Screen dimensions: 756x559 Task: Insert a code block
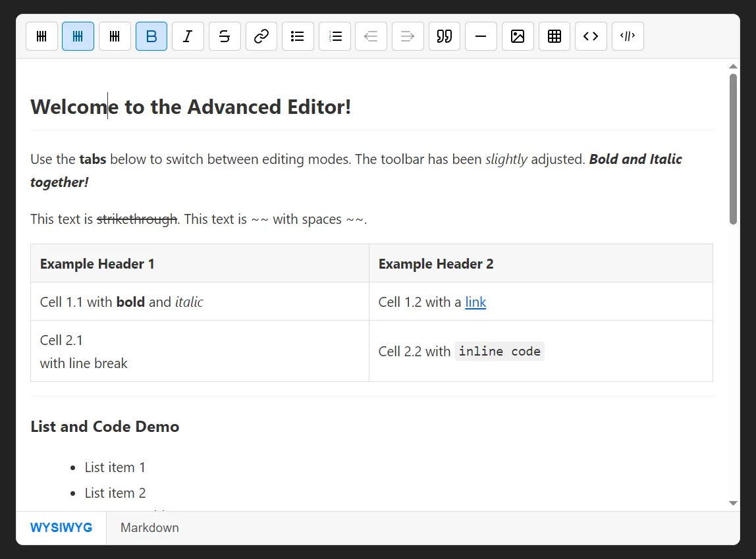click(628, 36)
